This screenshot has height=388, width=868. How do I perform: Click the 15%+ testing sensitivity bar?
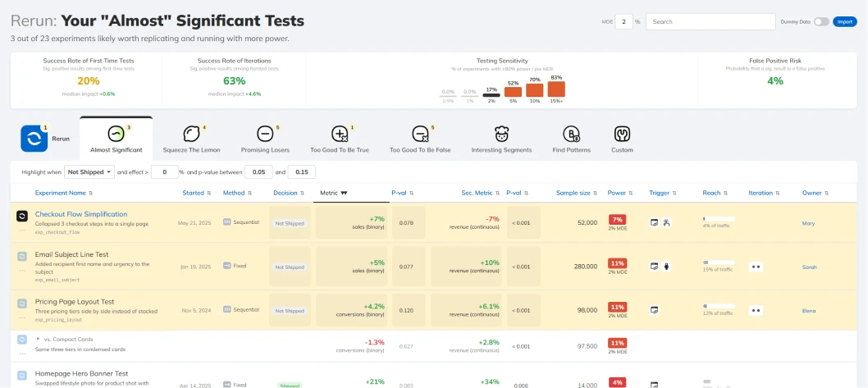click(556, 89)
